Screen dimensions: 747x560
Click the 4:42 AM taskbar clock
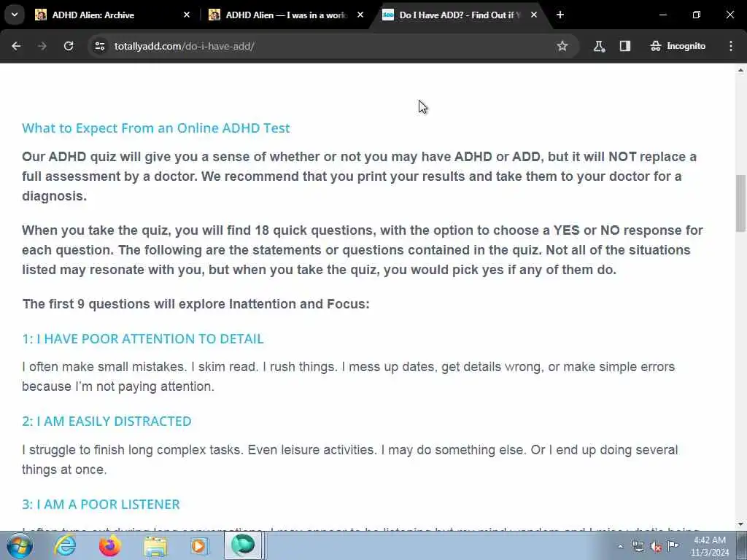pyautogui.click(x=710, y=546)
